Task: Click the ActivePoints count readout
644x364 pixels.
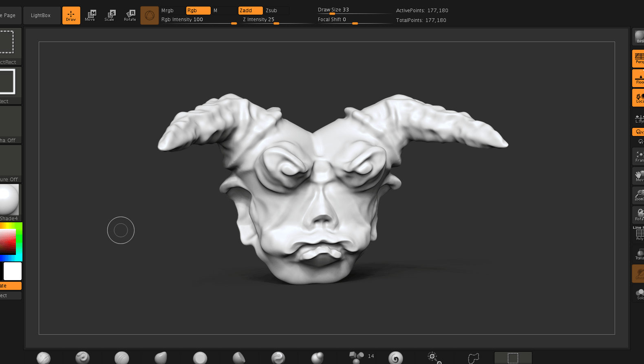Action: tap(422, 11)
